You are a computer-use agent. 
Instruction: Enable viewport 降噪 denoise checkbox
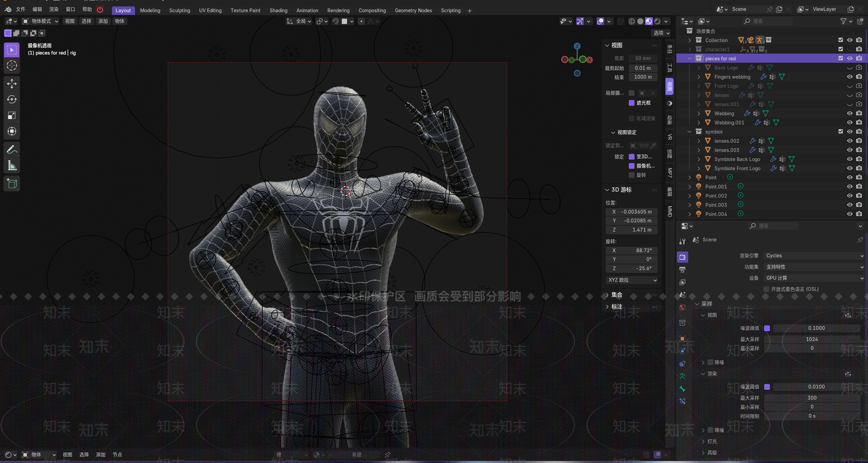710,362
